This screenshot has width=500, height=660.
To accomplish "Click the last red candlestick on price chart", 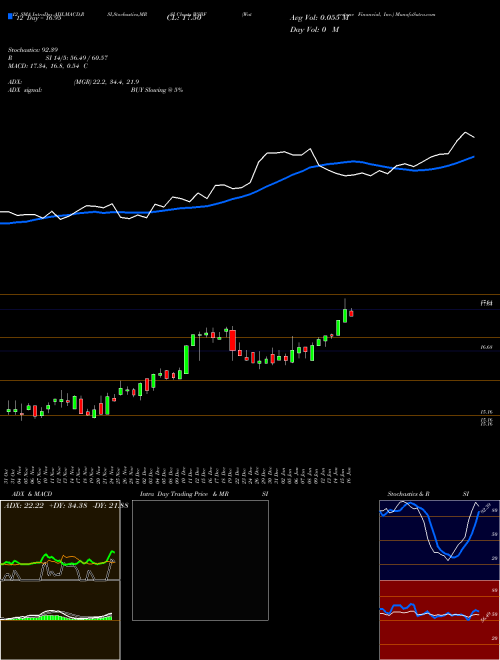I will coord(351,313).
